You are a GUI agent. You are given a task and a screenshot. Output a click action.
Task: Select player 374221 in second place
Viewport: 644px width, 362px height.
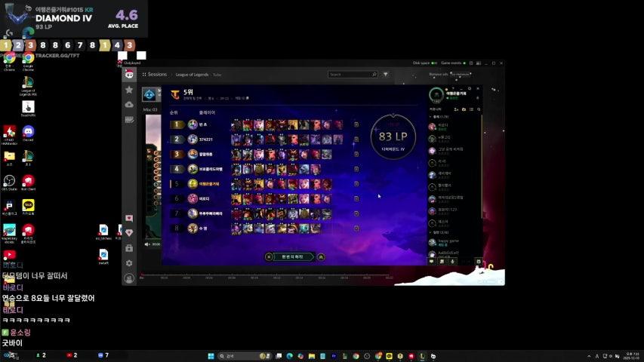pos(264,139)
